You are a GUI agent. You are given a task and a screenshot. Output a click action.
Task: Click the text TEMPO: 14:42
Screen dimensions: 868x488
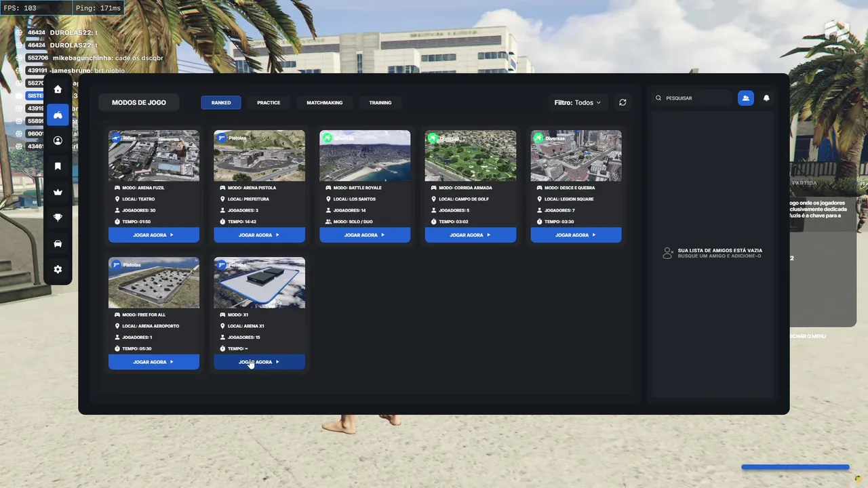tap(241, 222)
